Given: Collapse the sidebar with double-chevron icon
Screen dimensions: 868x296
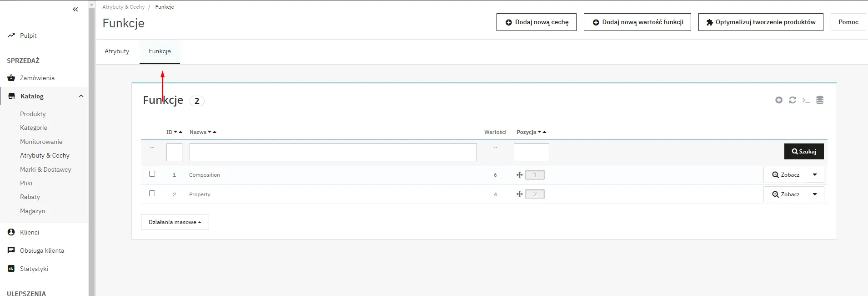Looking at the screenshot, I should (75, 10).
